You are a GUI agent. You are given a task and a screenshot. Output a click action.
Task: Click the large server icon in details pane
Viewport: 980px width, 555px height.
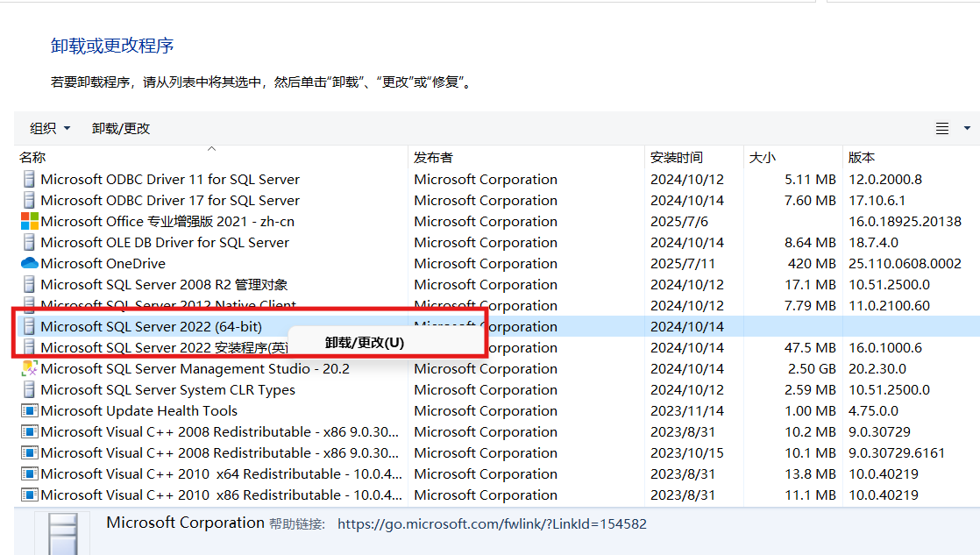point(63,534)
